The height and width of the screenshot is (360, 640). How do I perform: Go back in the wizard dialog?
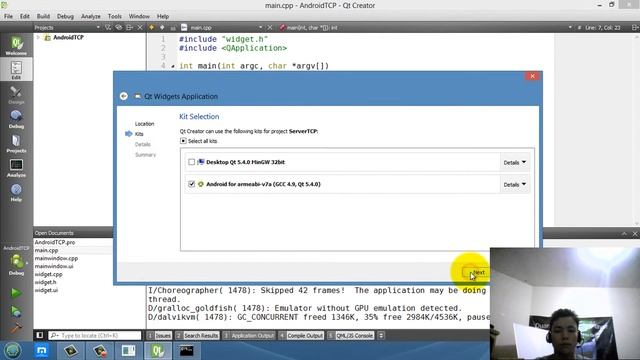point(124,96)
